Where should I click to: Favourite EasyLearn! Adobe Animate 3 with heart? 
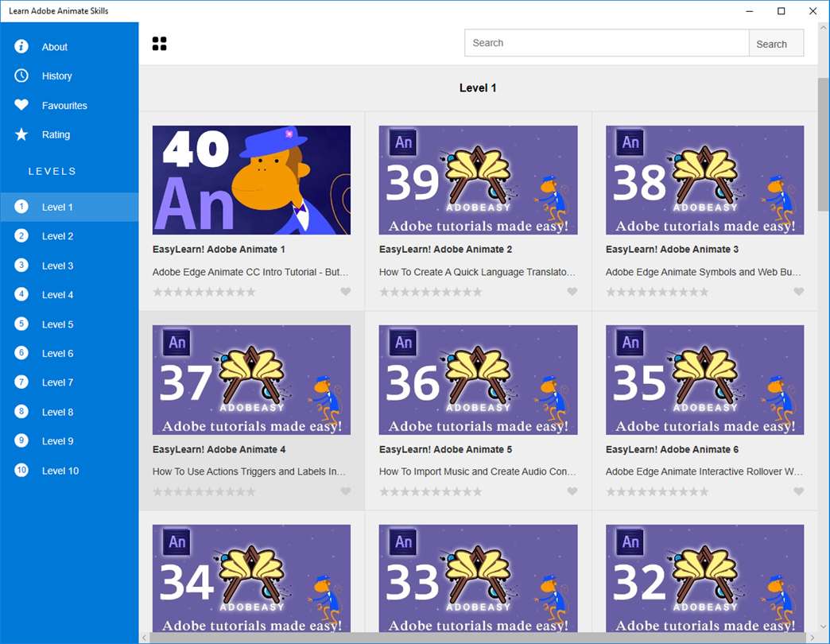click(799, 292)
